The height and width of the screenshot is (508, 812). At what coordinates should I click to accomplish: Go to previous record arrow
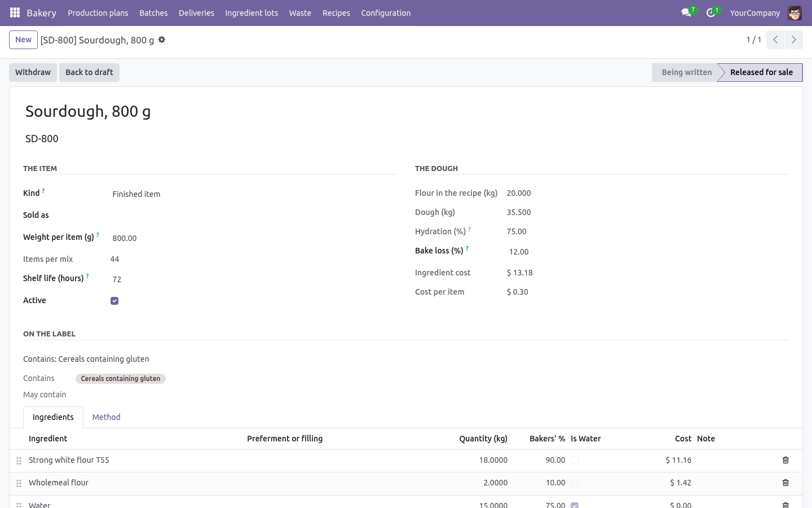click(775, 40)
